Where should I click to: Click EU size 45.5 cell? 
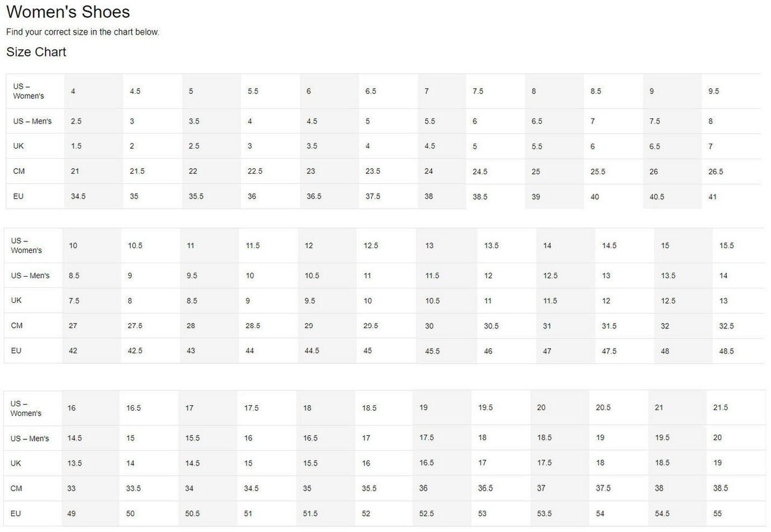tap(432, 351)
